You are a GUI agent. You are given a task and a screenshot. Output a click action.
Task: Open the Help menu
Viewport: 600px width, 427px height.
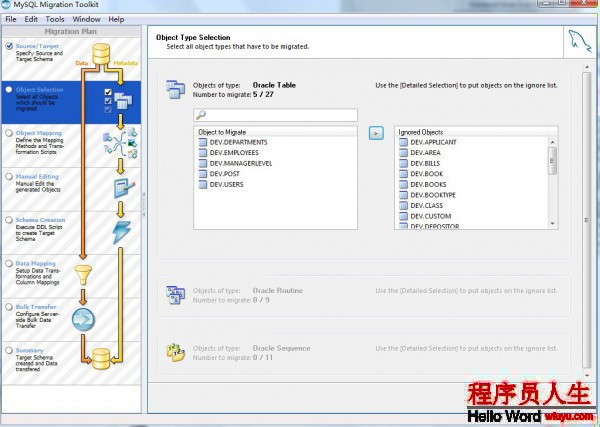coord(116,19)
